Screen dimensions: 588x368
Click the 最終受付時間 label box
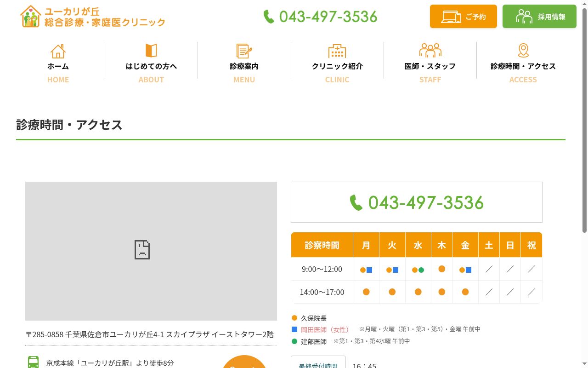click(318, 362)
